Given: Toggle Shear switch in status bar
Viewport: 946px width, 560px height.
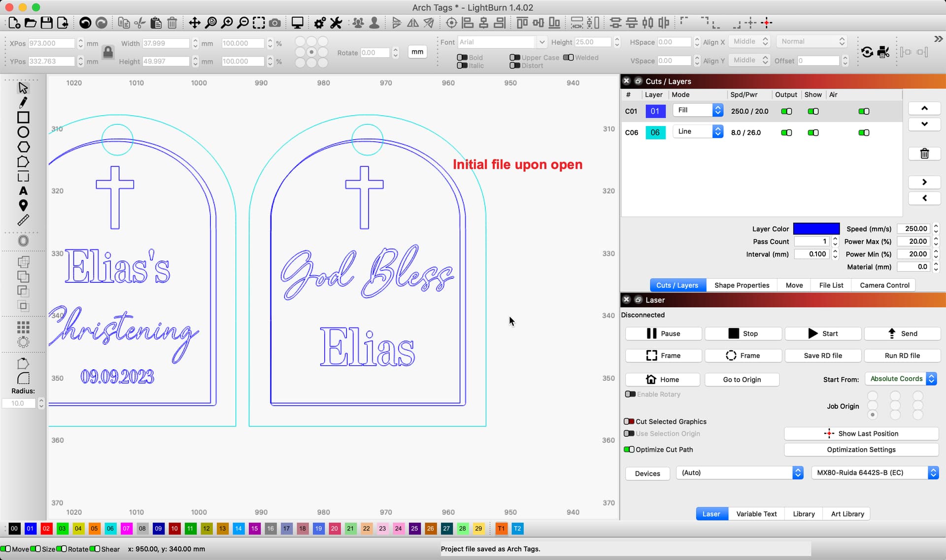Looking at the screenshot, I should click(x=95, y=549).
